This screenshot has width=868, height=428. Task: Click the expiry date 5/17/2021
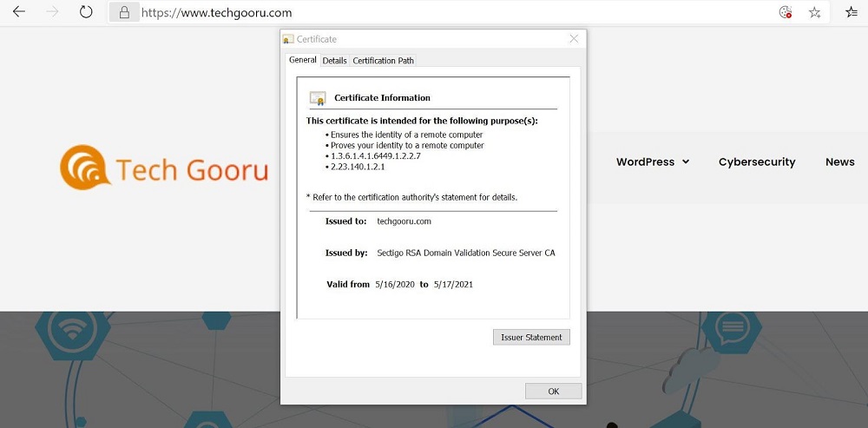click(453, 285)
